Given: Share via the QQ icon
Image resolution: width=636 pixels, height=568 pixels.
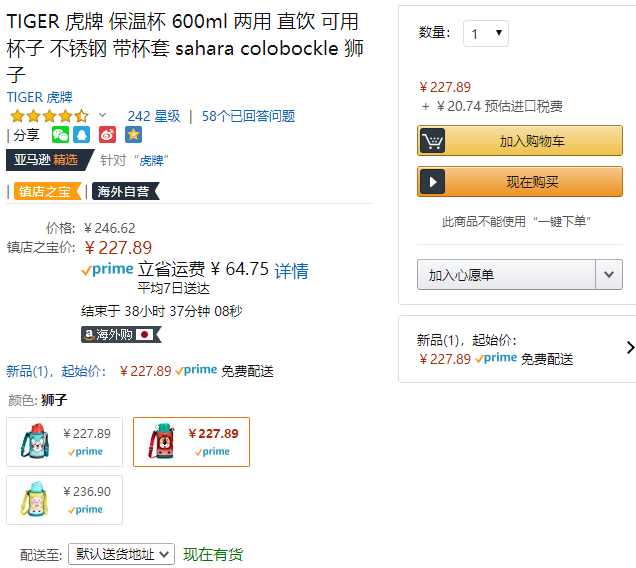Looking at the screenshot, I should (x=82, y=135).
